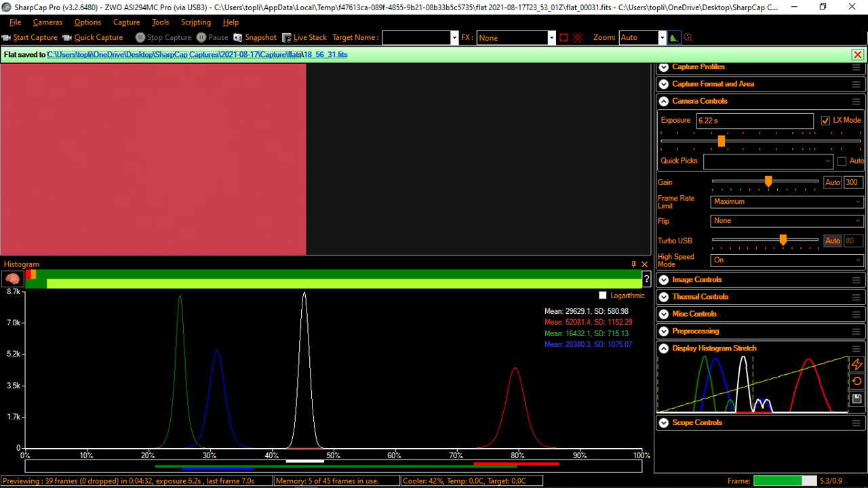Expand the Capture Profiles section
Viewport: 868px width, 488px height.
tap(663, 67)
